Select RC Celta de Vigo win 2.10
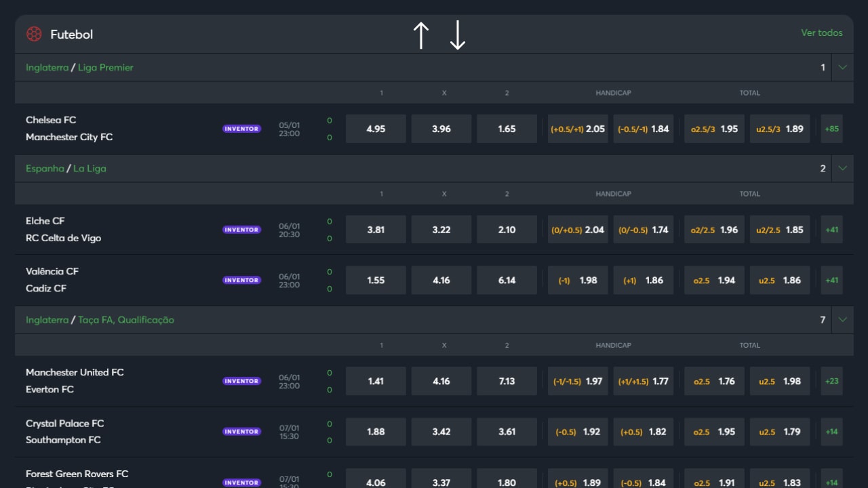The height and width of the screenshot is (488, 868). (507, 230)
